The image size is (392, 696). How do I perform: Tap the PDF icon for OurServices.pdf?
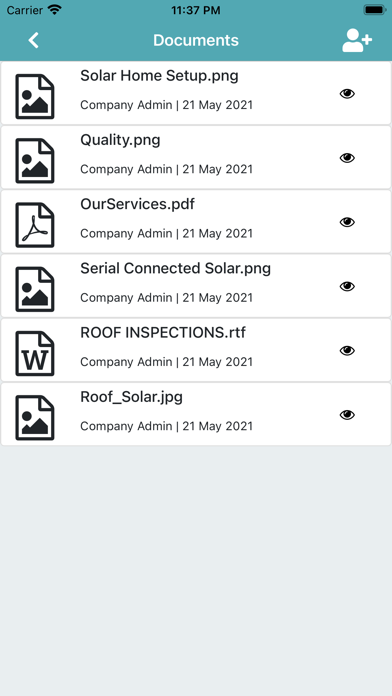[x=35, y=225]
